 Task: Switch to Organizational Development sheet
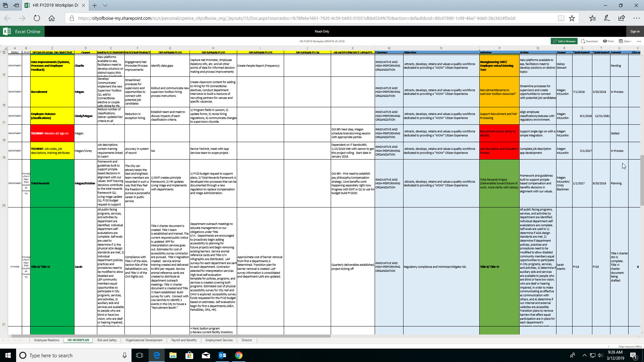(144, 340)
